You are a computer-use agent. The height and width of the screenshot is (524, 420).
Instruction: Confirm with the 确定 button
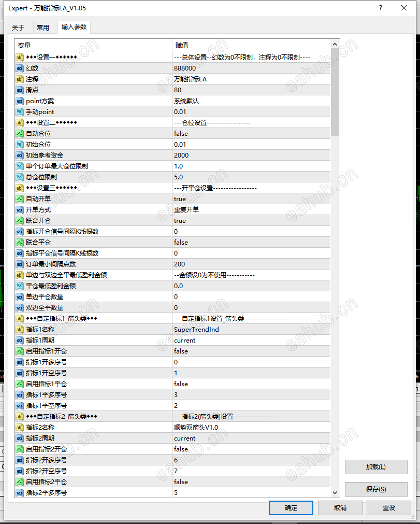click(291, 508)
